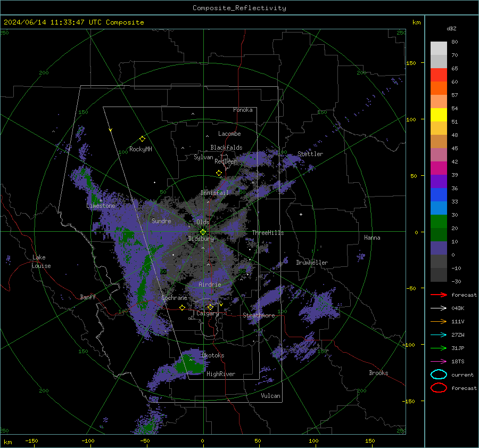Click the Blackfalds label

point(226,148)
